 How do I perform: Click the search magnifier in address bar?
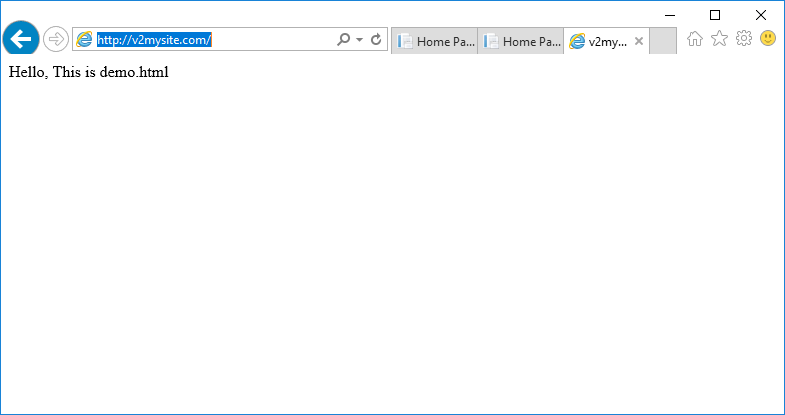(343, 39)
